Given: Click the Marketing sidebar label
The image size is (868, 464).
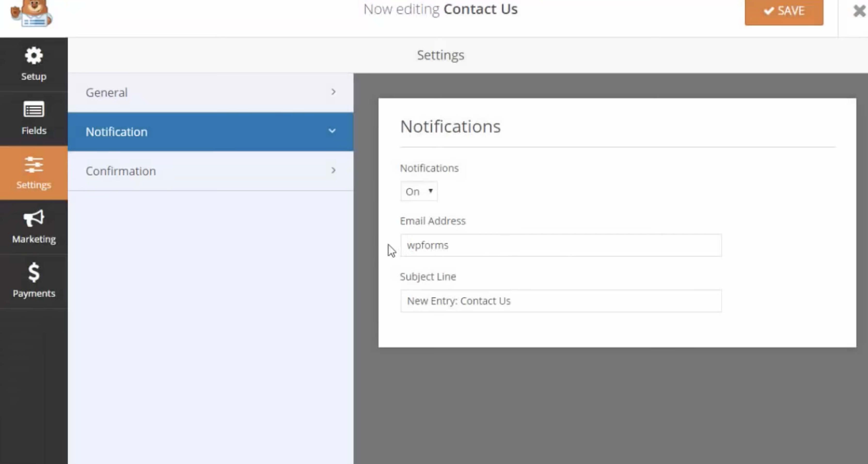Looking at the screenshot, I should point(34,239).
